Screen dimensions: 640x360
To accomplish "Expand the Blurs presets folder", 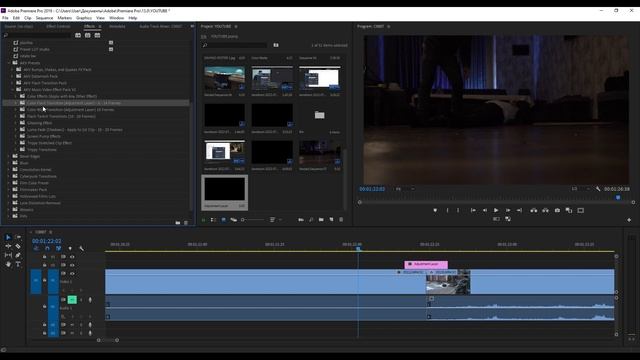I will tap(9, 163).
